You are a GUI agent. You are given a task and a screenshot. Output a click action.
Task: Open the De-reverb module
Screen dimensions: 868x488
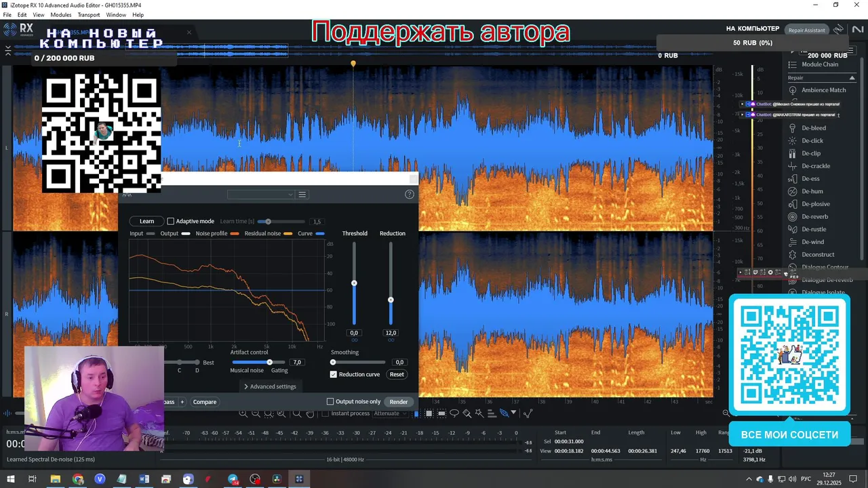(814, 217)
